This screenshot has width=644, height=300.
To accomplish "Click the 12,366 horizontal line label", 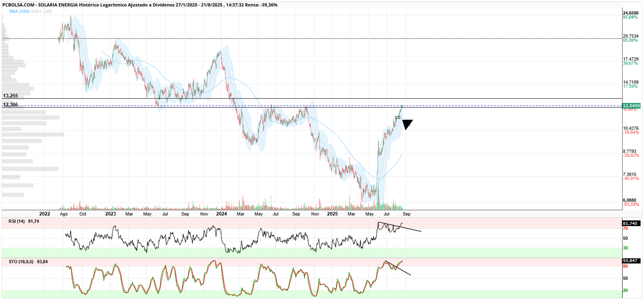I will (11, 105).
